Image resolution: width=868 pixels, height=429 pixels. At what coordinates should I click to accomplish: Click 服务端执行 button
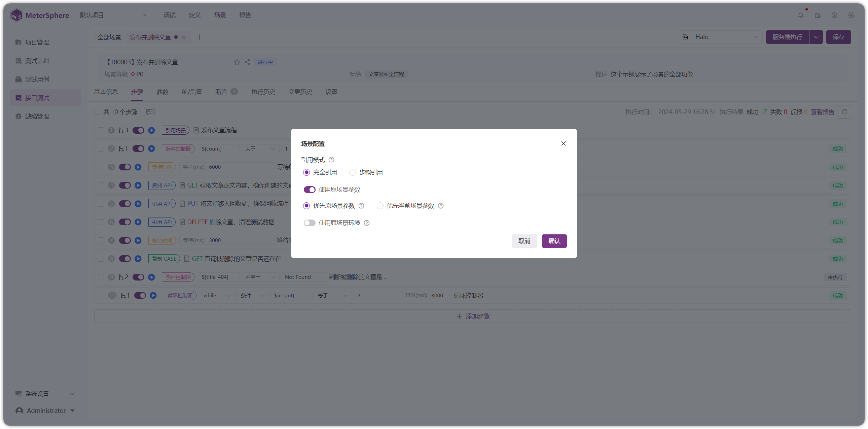[x=787, y=37]
